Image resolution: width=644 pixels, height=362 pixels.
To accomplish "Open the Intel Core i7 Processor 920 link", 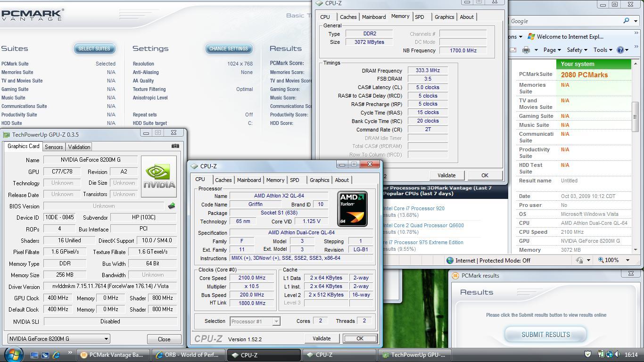I will pyautogui.click(x=414, y=208).
